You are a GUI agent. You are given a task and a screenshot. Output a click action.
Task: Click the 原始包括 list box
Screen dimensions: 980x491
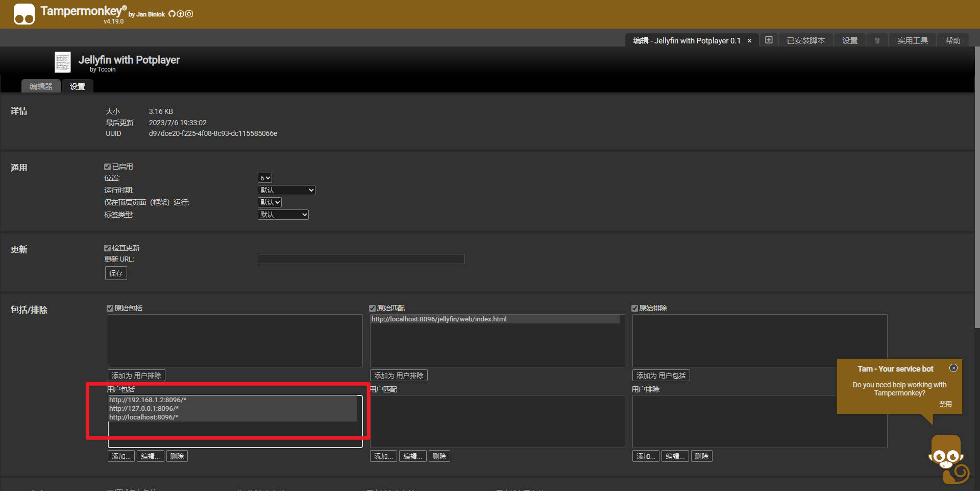tap(235, 340)
